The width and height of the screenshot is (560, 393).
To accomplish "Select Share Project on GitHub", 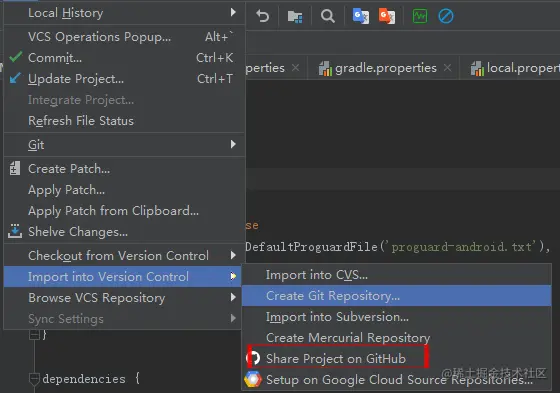I will coord(337,358).
